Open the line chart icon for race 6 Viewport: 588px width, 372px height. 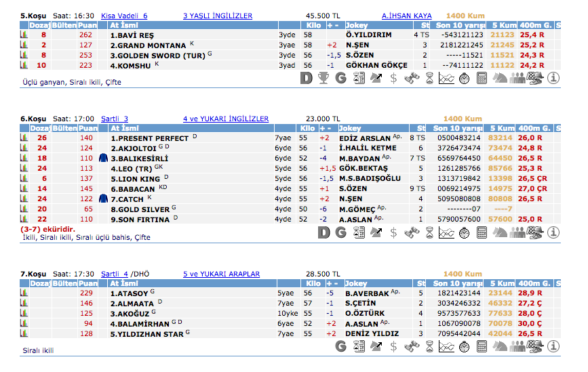click(x=446, y=232)
